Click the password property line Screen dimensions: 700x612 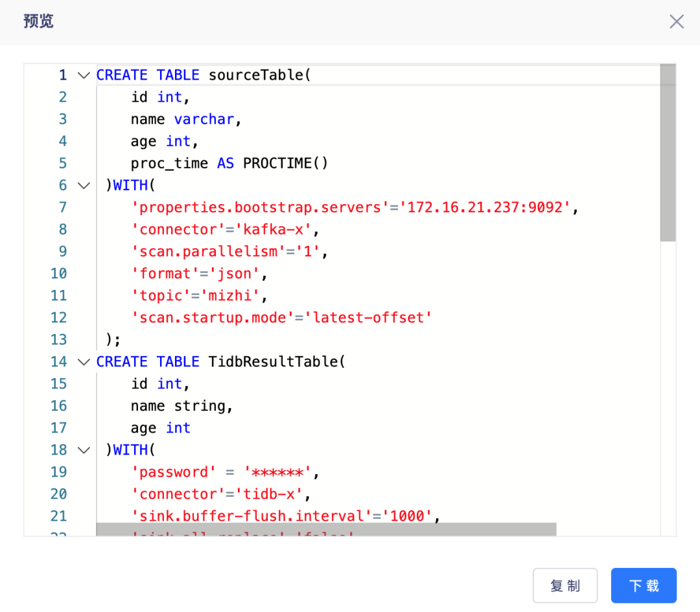point(225,472)
